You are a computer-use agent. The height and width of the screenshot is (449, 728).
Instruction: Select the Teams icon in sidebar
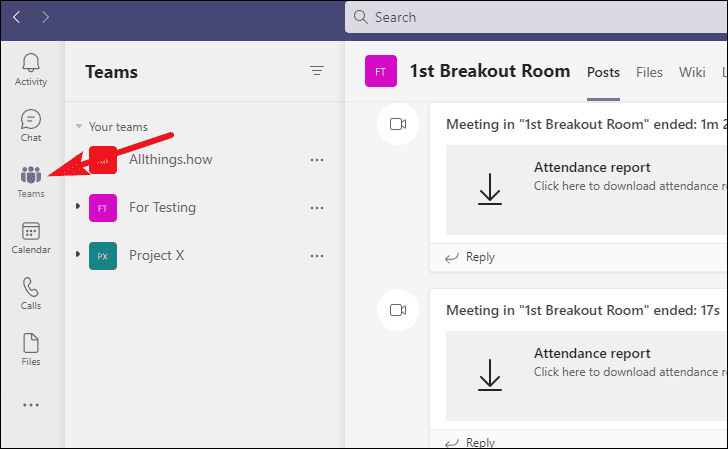click(x=31, y=175)
